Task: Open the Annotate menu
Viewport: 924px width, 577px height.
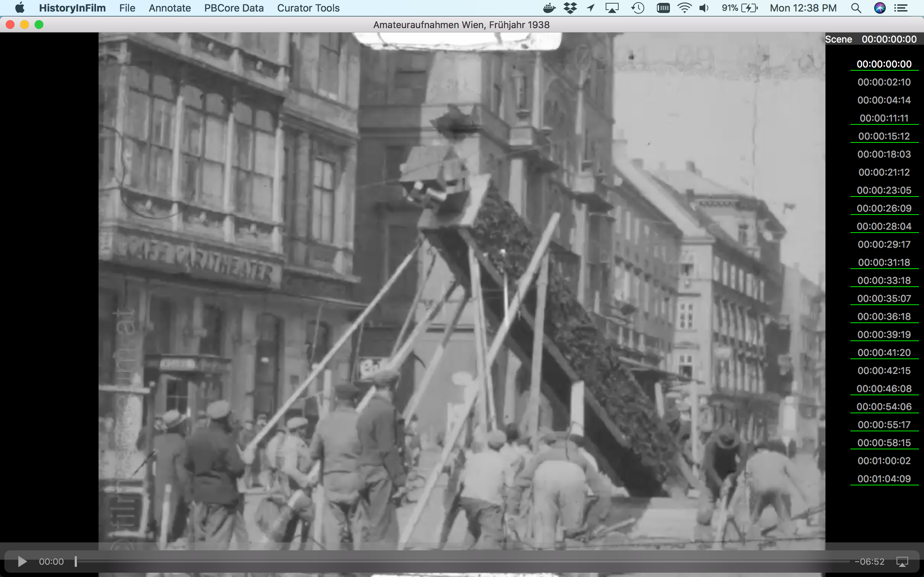Action: (x=169, y=8)
